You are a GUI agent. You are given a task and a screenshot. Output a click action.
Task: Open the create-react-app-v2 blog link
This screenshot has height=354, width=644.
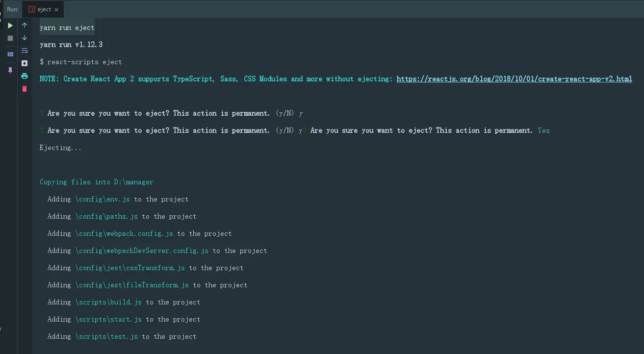(514, 79)
